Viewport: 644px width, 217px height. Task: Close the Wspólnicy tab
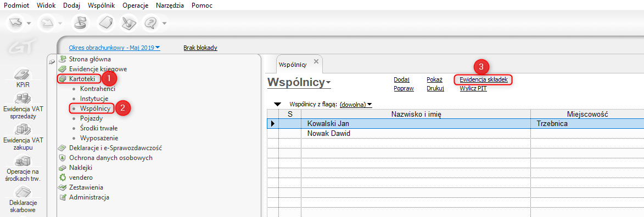(316, 61)
